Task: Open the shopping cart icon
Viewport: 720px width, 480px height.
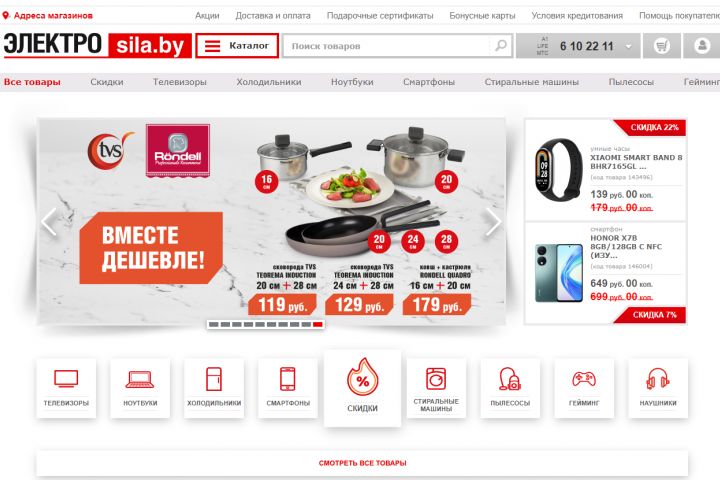Action: point(661,45)
